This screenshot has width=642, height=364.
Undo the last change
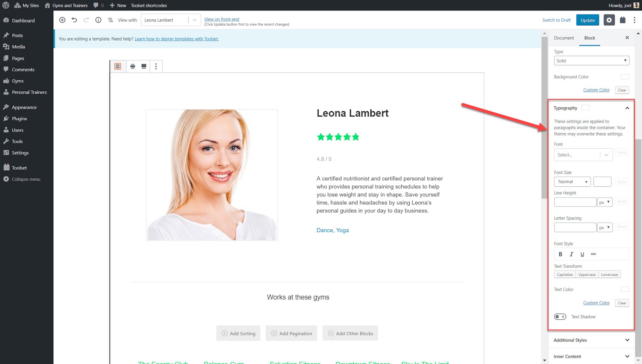coord(74,20)
